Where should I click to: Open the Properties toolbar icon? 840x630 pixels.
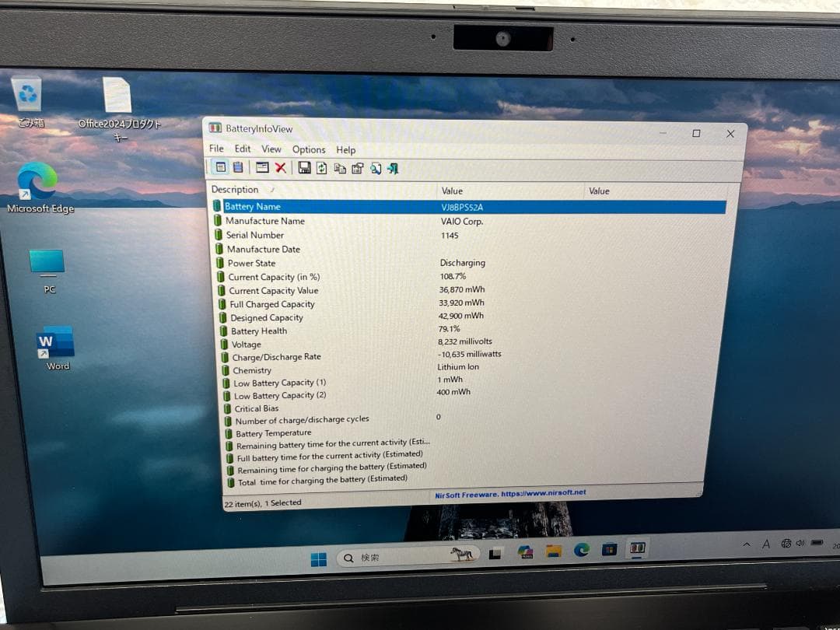[x=357, y=167]
